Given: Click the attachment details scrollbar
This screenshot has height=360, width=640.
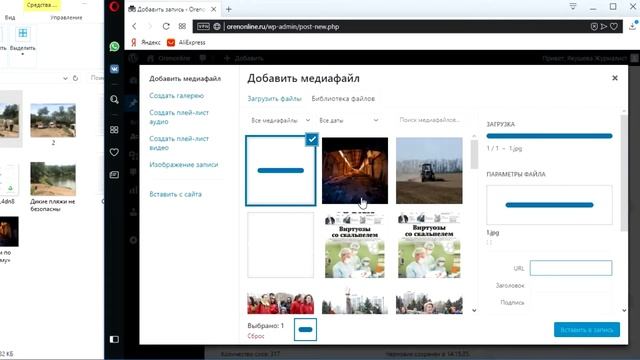Looking at the screenshot, I should click(x=624, y=173).
